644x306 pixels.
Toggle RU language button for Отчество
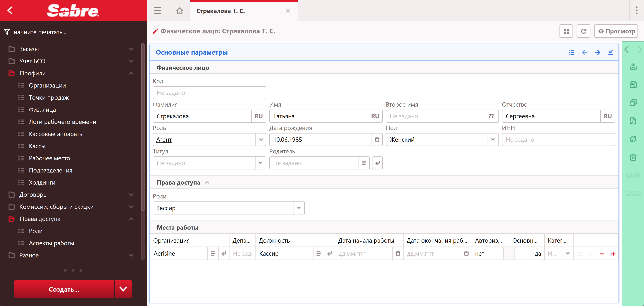click(607, 116)
